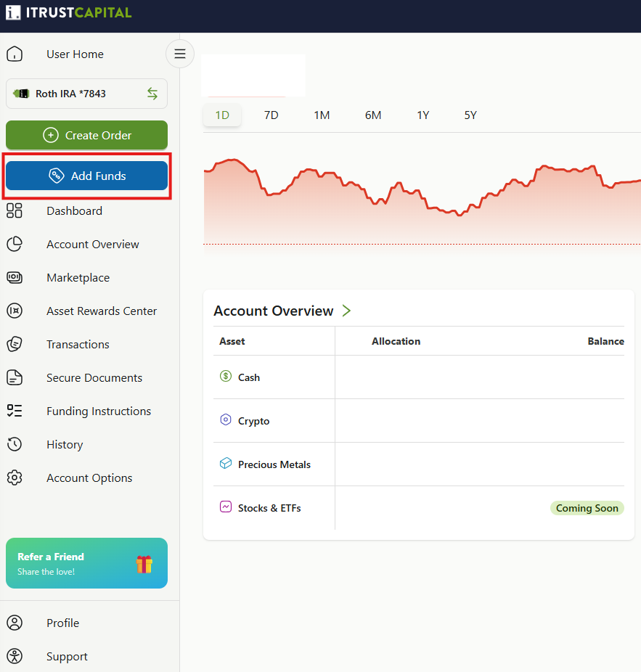Click the Transactions icon
The height and width of the screenshot is (672, 641).
[x=15, y=344]
